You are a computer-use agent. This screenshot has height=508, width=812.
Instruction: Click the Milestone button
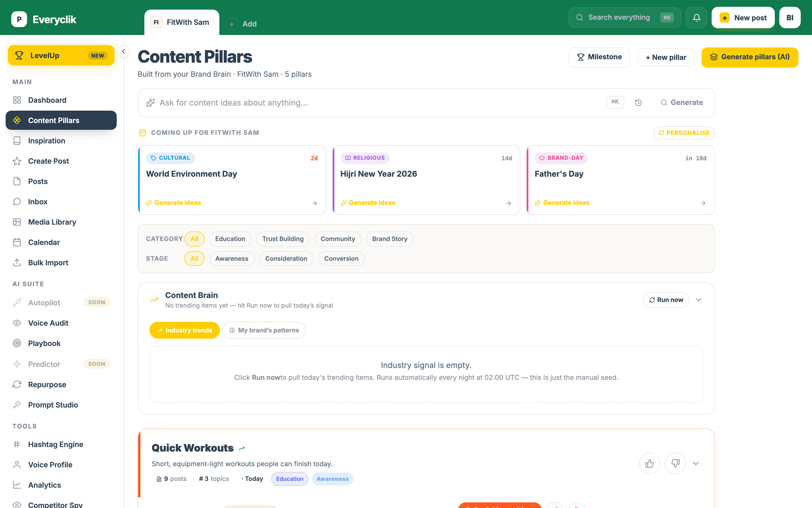pyautogui.click(x=599, y=57)
